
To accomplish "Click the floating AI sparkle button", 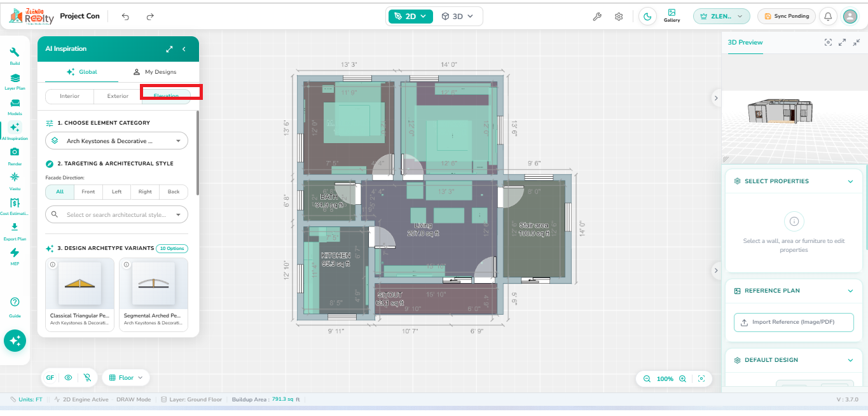I will pyautogui.click(x=15, y=340).
